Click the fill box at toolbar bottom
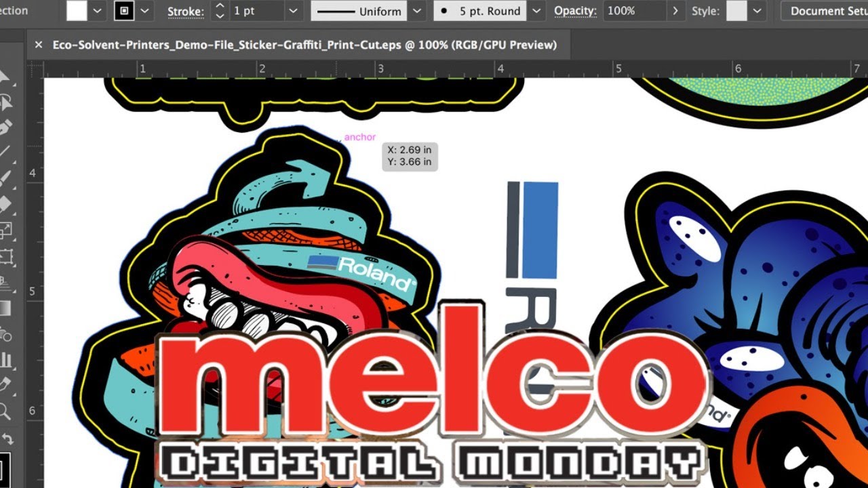This screenshot has width=868, height=488. point(3,469)
